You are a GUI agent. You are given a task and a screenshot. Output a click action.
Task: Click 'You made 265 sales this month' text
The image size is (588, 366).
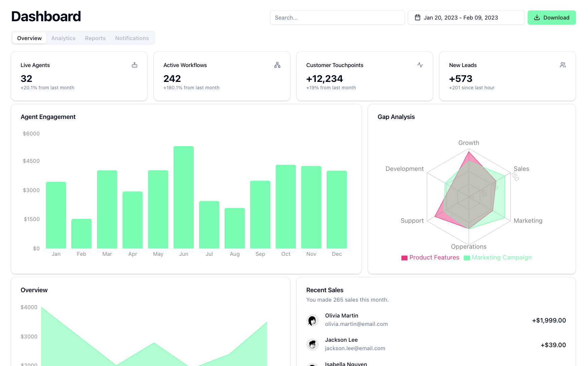tap(347, 300)
